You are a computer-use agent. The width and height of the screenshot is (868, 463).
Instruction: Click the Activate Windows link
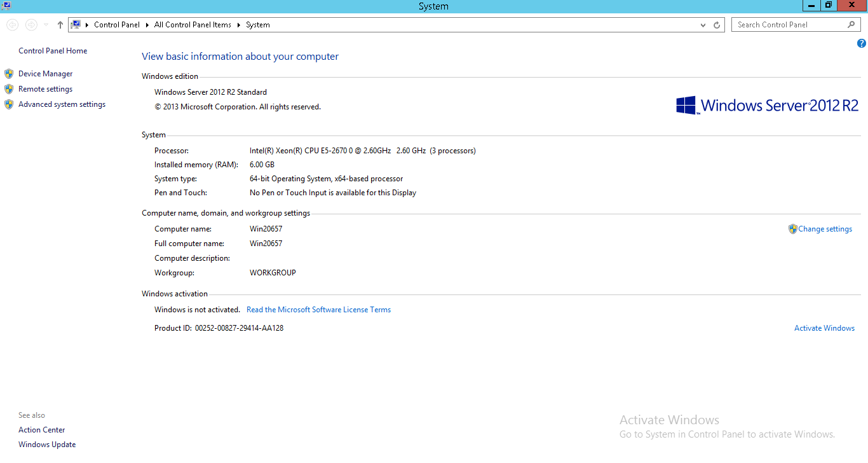[824, 328]
